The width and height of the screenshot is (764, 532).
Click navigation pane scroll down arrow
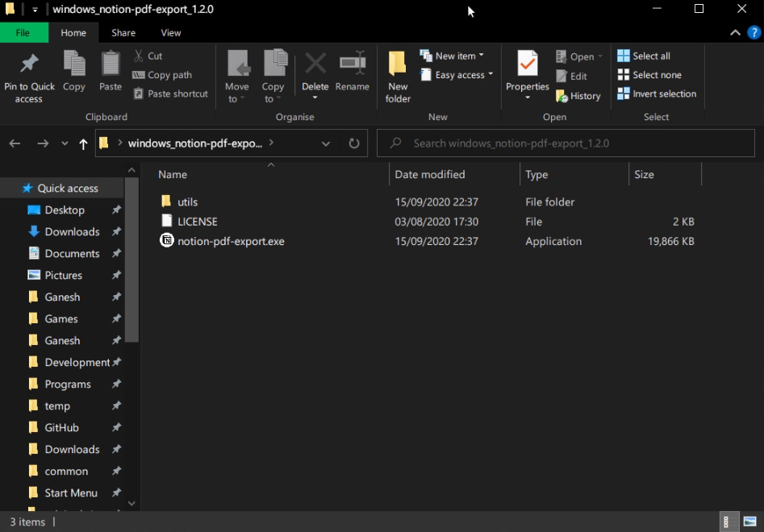pos(132,503)
